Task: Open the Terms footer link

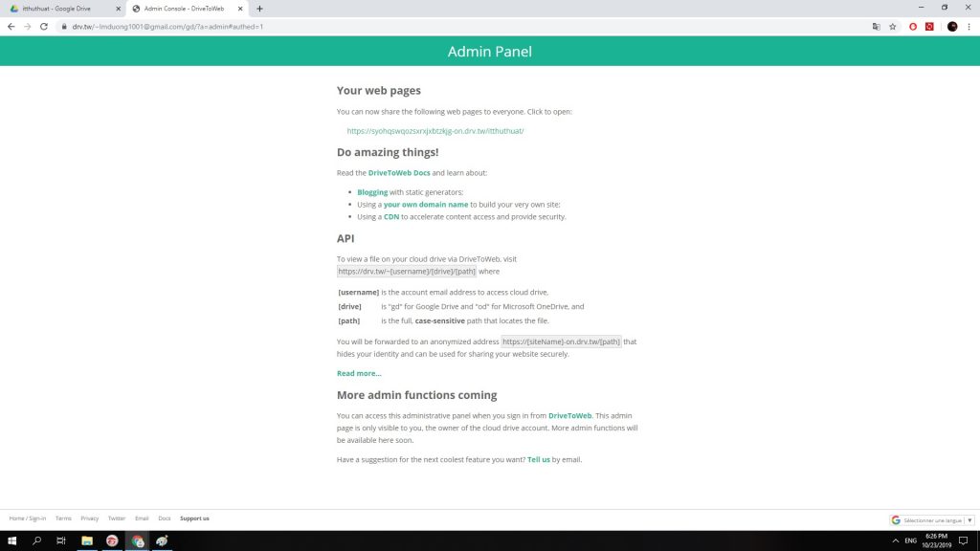Action: (63, 518)
